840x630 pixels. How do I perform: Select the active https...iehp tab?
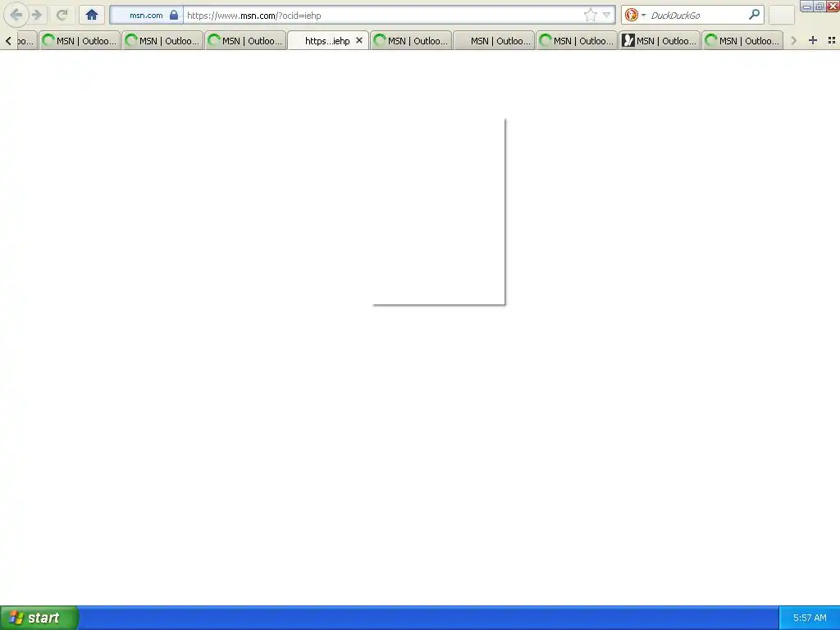[328, 40]
